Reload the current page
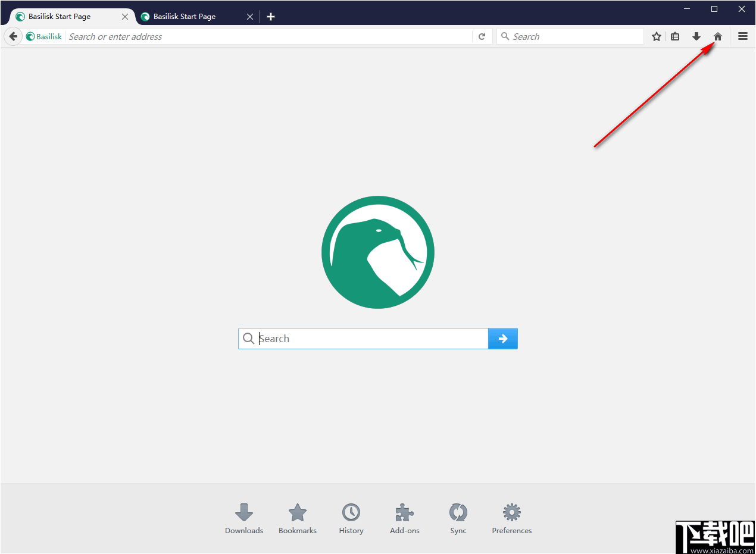The height and width of the screenshot is (554, 756). pos(482,36)
